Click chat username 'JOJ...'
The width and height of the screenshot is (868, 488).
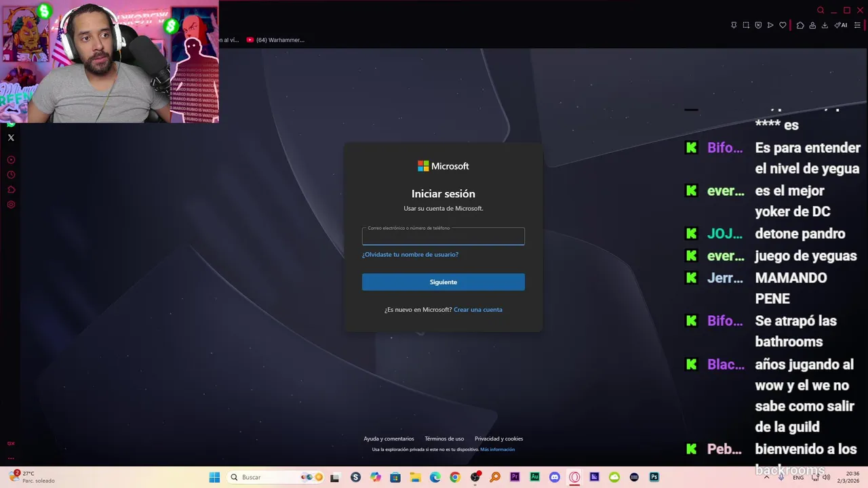[724, 234]
